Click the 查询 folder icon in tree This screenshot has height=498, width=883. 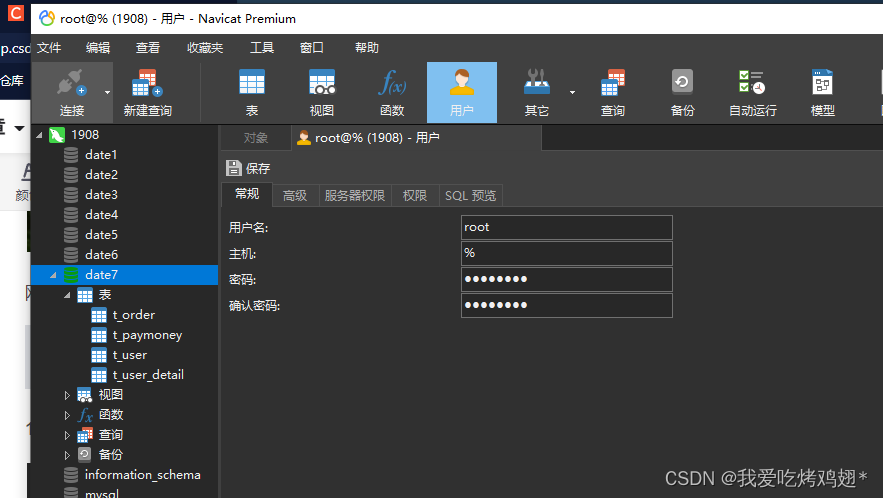pyautogui.click(x=84, y=435)
